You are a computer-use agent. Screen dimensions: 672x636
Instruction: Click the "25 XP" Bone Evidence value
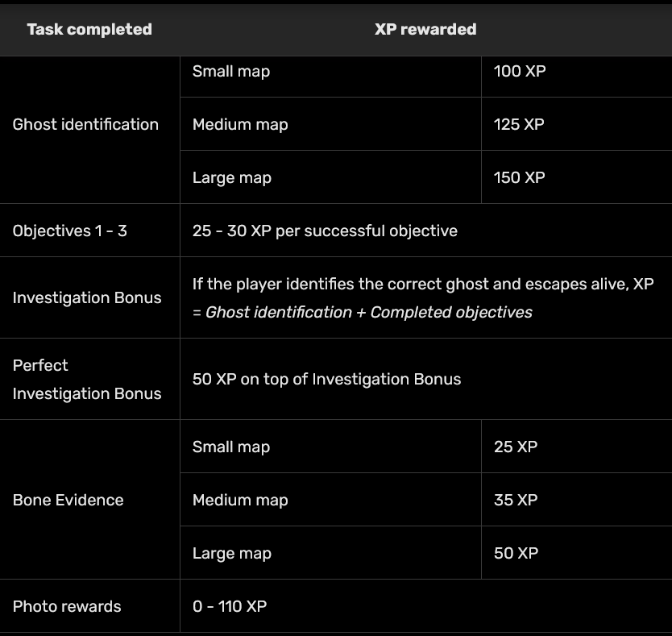pos(516,447)
